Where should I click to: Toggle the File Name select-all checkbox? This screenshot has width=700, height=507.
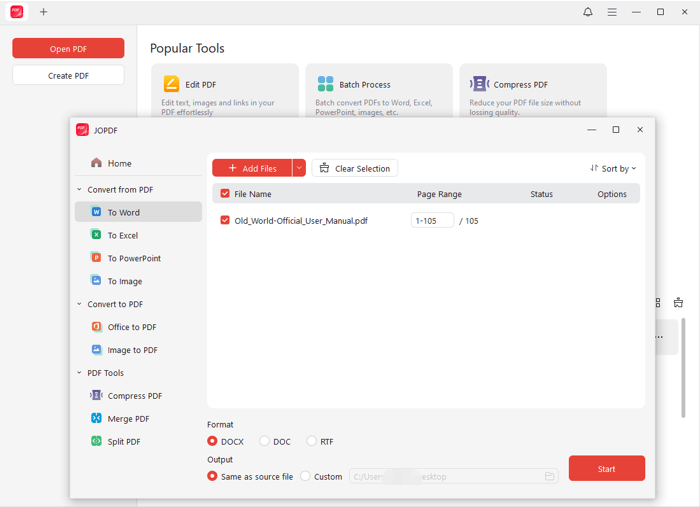pos(225,194)
